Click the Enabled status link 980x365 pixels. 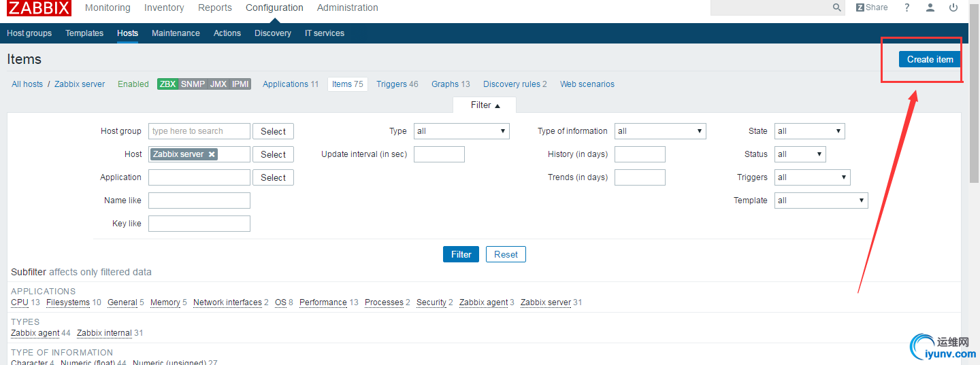(133, 84)
